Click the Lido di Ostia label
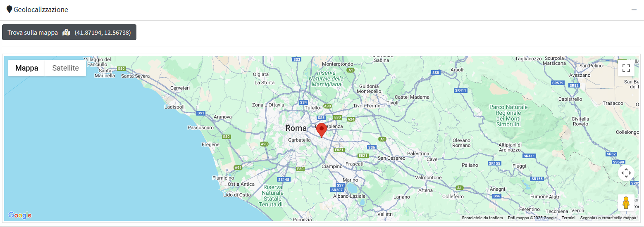This screenshot has height=227, width=644. 237,195
